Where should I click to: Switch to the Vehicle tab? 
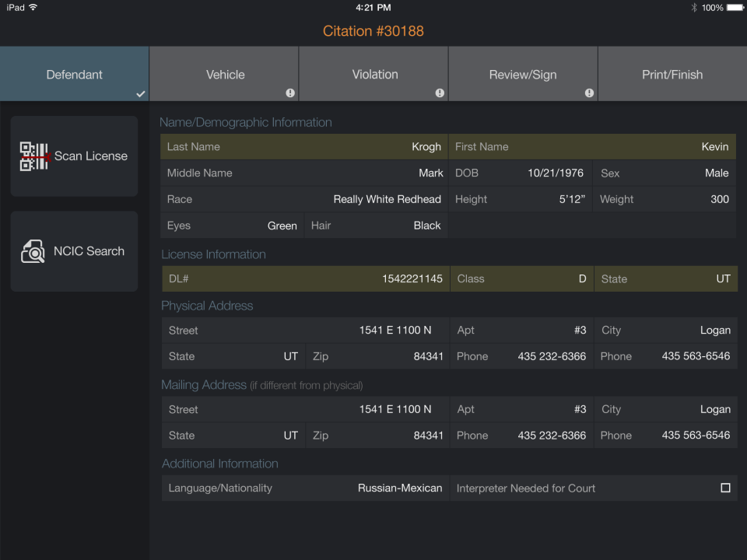pyautogui.click(x=224, y=74)
